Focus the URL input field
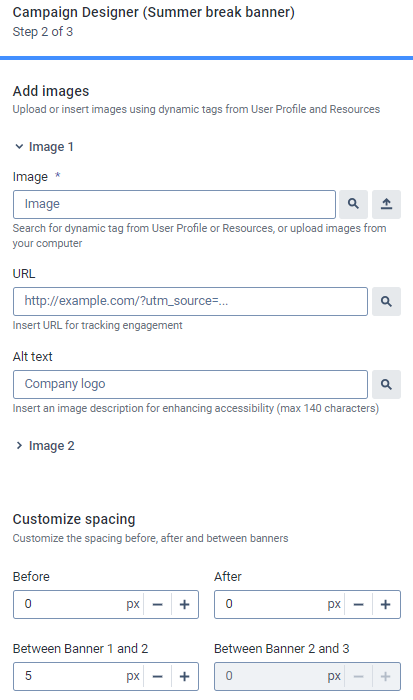This screenshot has height=700, width=413. pos(190,301)
